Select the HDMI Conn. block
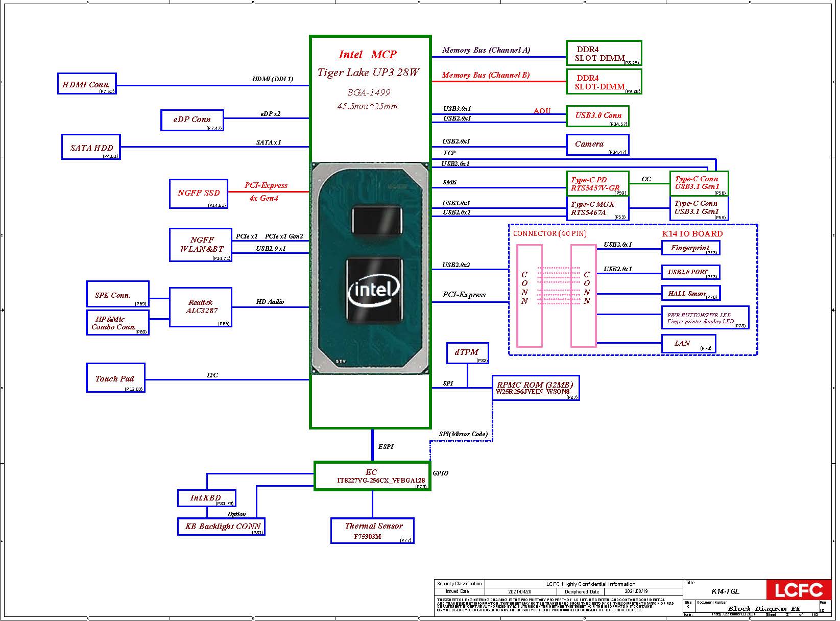Viewport: 840px width, 621px height. (87, 84)
